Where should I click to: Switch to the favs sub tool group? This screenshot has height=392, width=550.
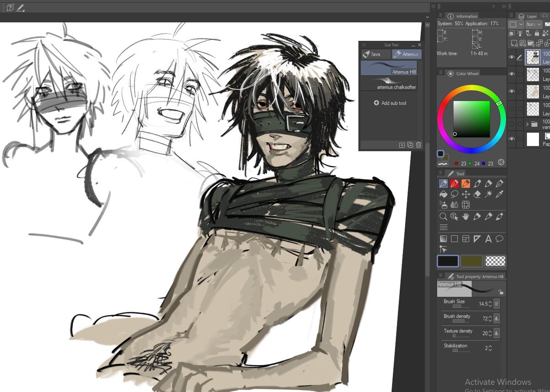[x=375, y=54]
